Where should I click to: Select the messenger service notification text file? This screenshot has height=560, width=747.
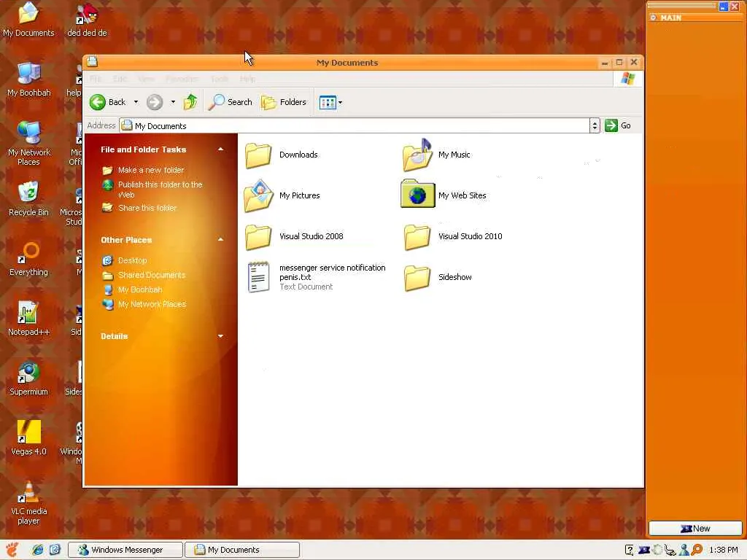point(259,277)
